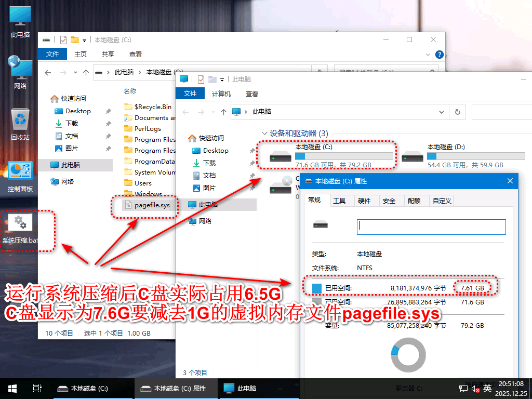Click properties quick-access icon in C: window title
Image resolution: width=532 pixels, height=399 pixels.
coord(63,40)
